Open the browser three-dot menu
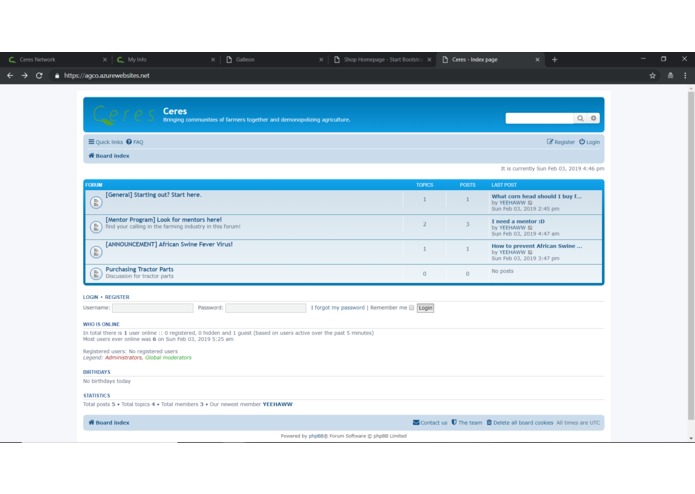The image size is (695, 494). point(685,76)
